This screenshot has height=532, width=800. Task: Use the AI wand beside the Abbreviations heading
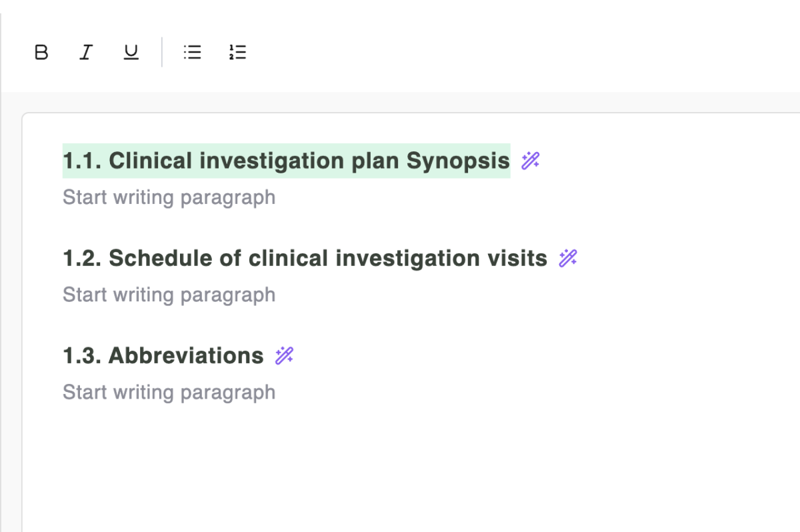point(284,355)
